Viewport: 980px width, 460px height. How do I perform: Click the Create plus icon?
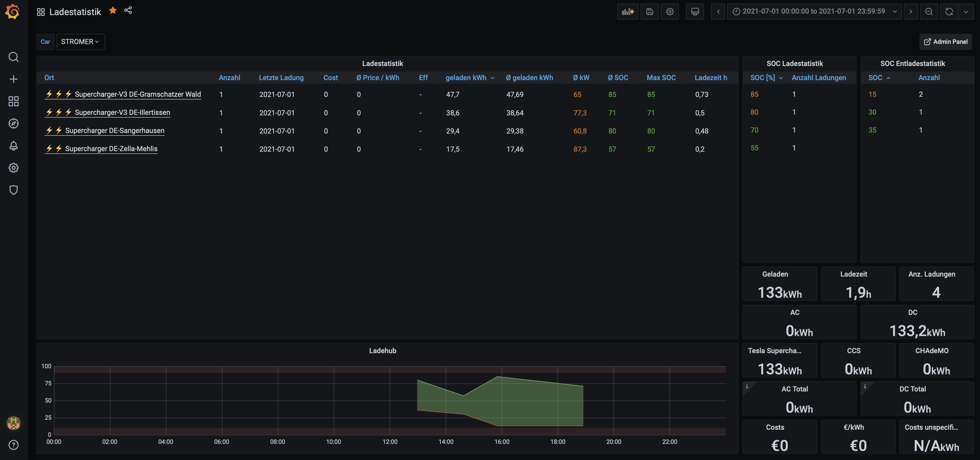[x=13, y=79]
